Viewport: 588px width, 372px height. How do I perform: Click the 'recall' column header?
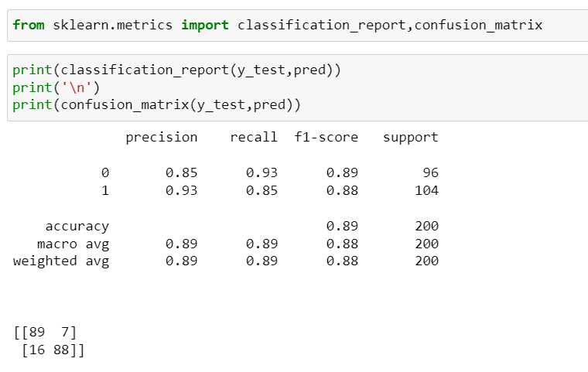click(254, 137)
